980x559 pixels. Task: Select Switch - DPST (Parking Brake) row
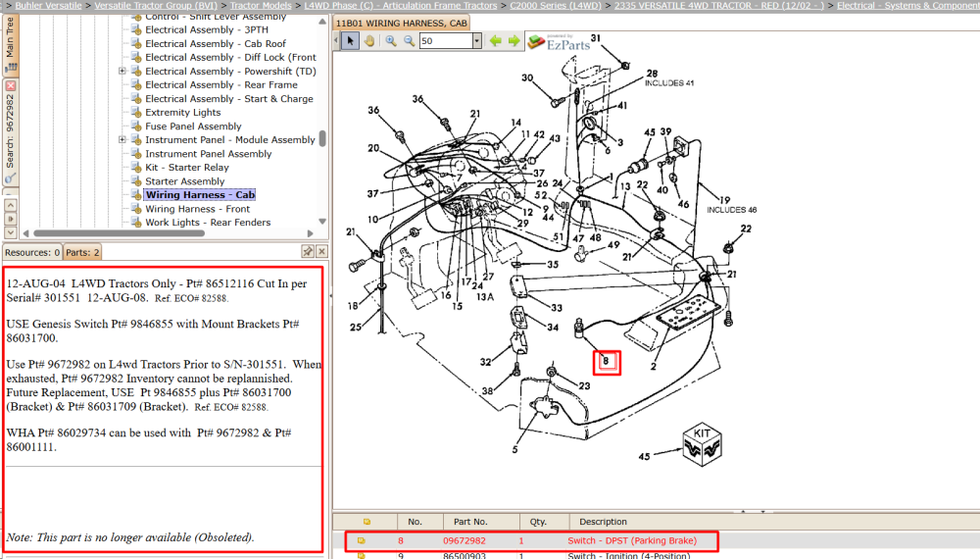click(x=657, y=541)
